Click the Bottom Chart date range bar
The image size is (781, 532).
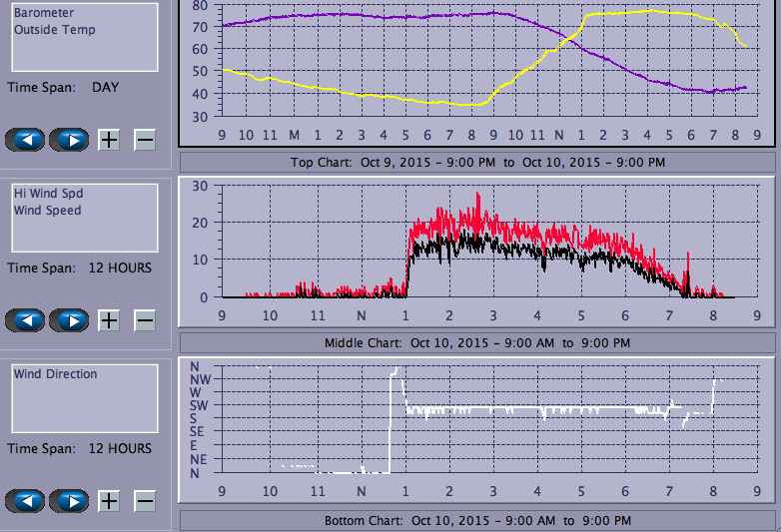pos(477,521)
